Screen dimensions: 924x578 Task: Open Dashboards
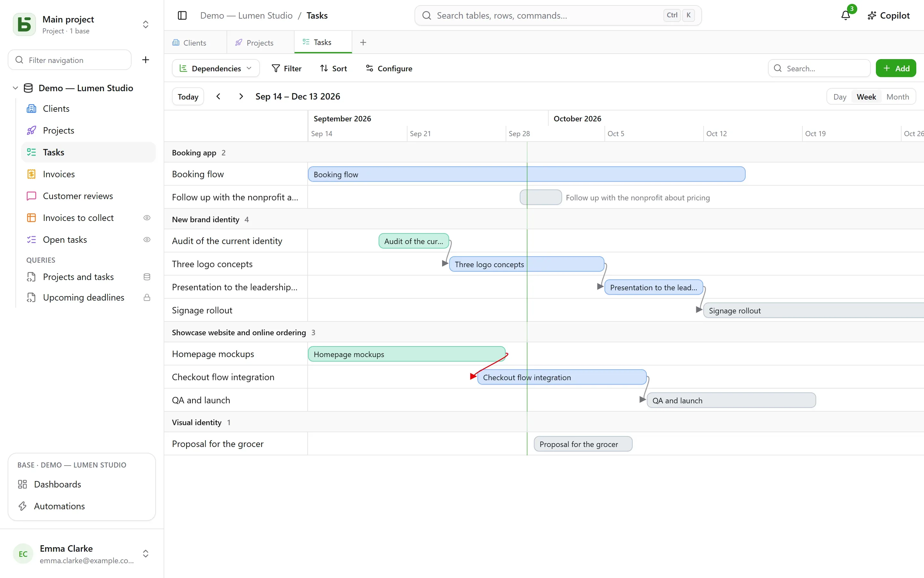coord(82,484)
